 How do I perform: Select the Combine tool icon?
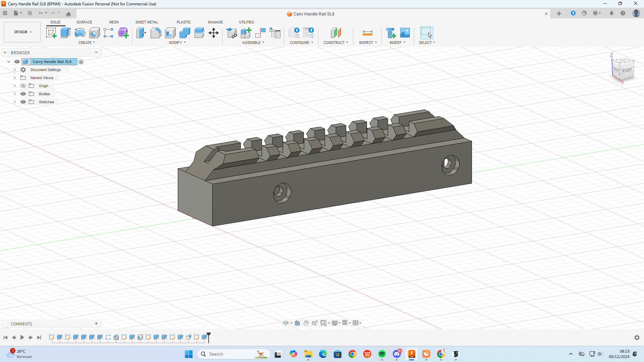coord(184,33)
